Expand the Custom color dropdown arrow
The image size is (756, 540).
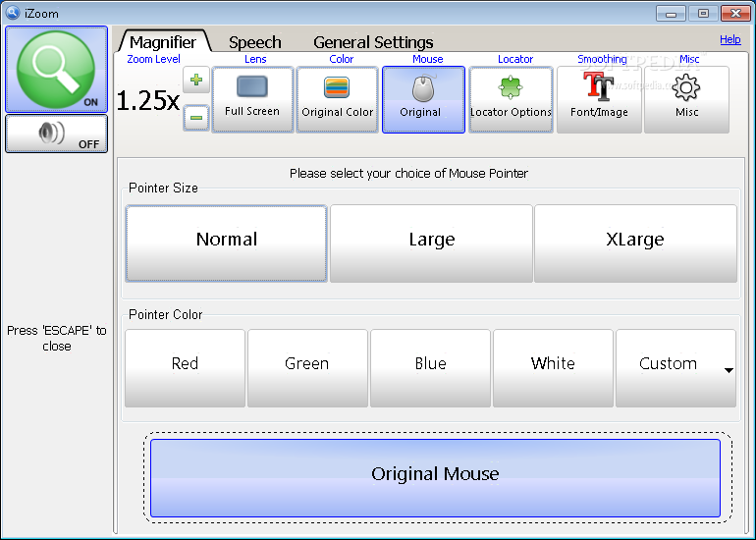(x=729, y=370)
